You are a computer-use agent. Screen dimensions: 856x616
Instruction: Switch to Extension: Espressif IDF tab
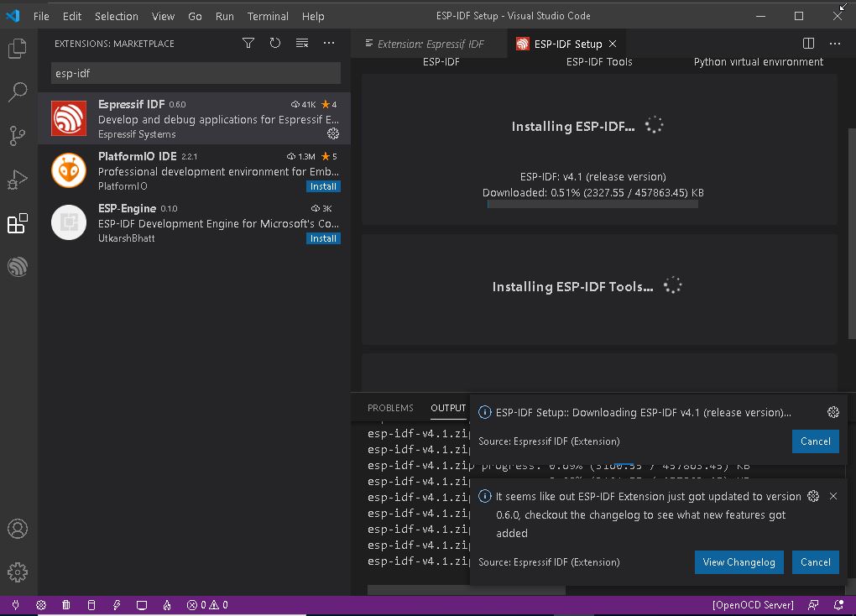tap(431, 44)
